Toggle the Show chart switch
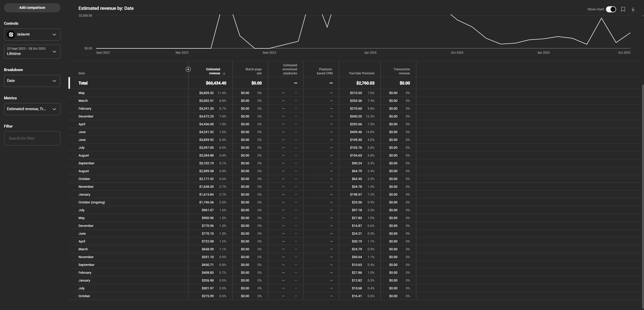 [x=611, y=9]
